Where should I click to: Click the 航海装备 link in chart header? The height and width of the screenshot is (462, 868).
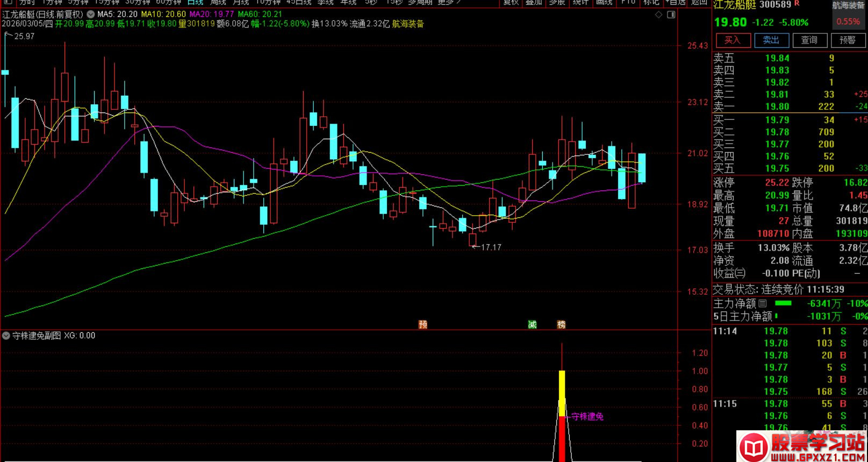click(x=408, y=24)
